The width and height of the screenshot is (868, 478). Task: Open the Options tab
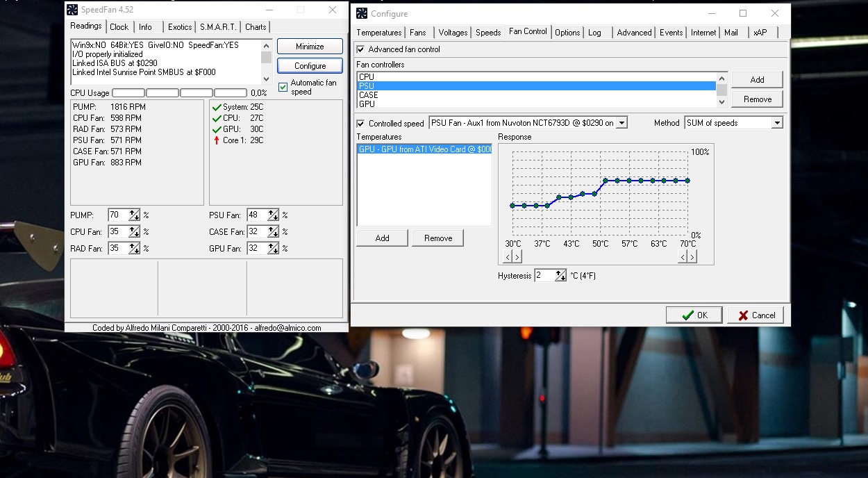pos(567,33)
